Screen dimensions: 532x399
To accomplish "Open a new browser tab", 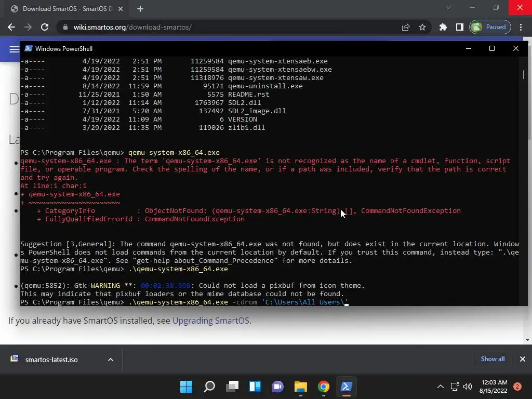I will (x=140, y=9).
